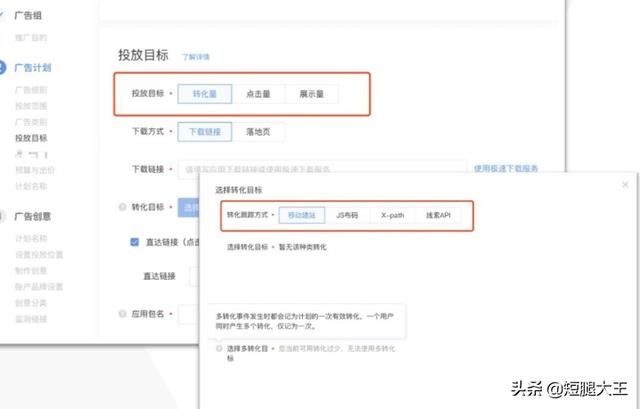Close the 选择转化目标 dialog with the X
This screenshot has width=640, height=409.
[x=625, y=184]
